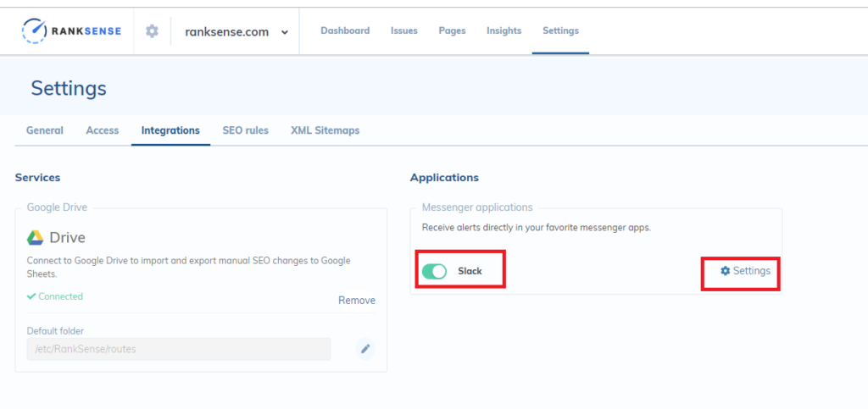Click the 'Connect to Google Drive' description

(x=189, y=267)
